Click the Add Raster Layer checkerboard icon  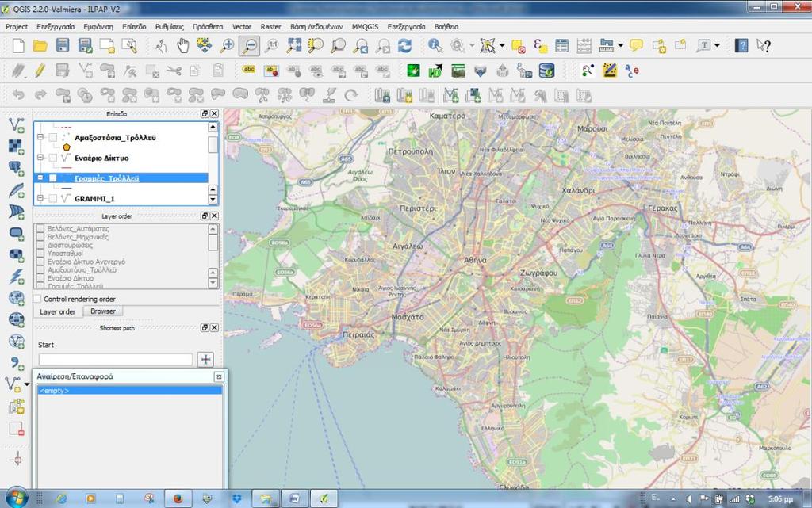(17, 147)
